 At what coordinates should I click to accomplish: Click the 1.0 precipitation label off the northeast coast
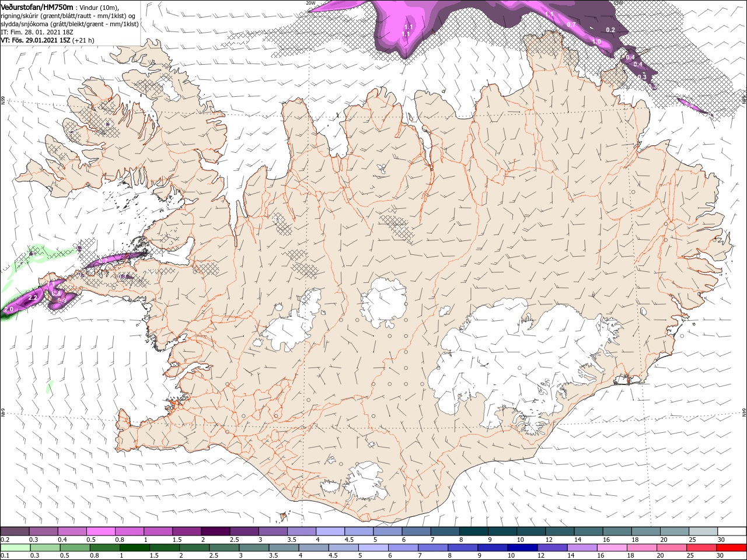click(x=597, y=41)
